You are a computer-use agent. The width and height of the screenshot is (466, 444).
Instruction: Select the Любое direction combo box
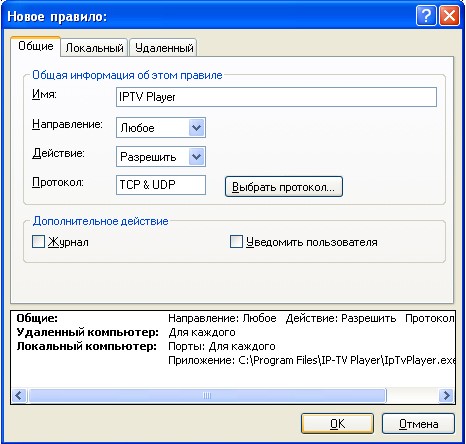[161, 127]
